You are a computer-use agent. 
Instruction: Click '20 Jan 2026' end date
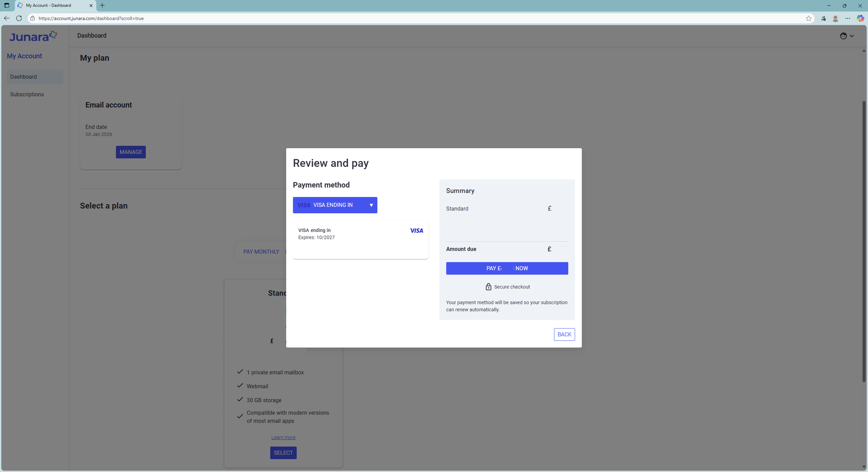(x=99, y=134)
